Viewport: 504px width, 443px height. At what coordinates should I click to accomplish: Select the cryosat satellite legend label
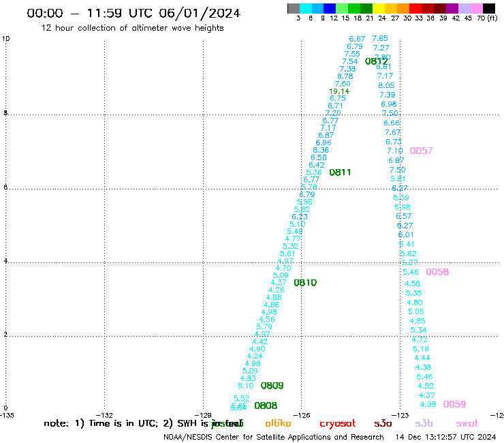pyautogui.click(x=338, y=424)
